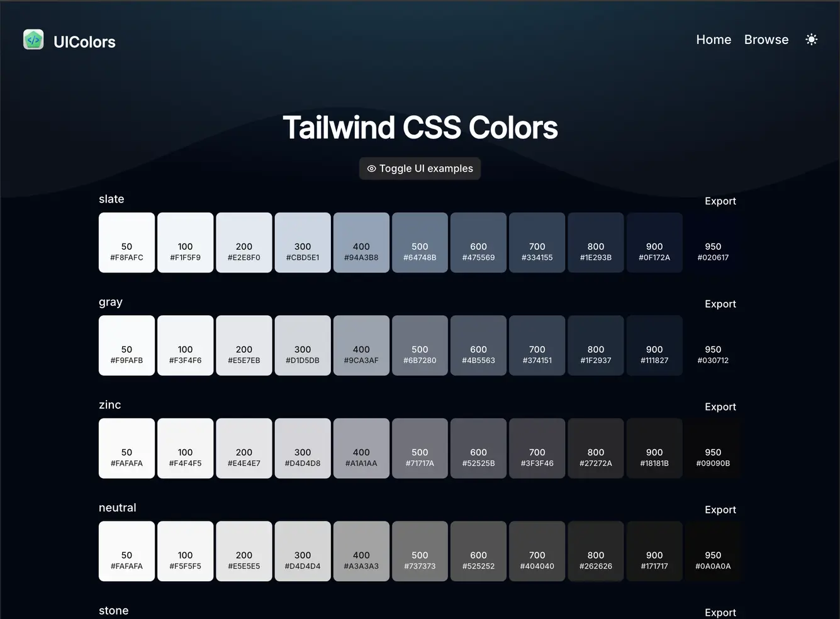Copy neutral 300 swatch #D4D4D4
The image size is (840, 619).
point(303,551)
